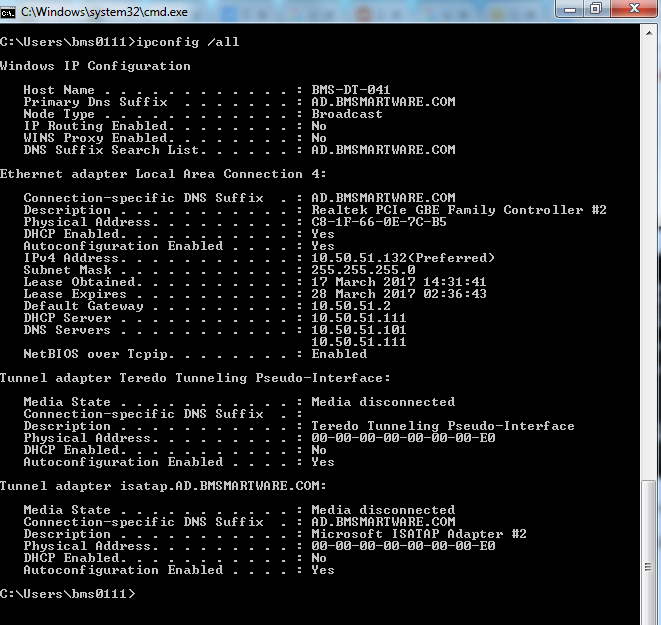Click the default gateway 10.50.51.2
The height and width of the screenshot is (625, 661).
[351, 306]
